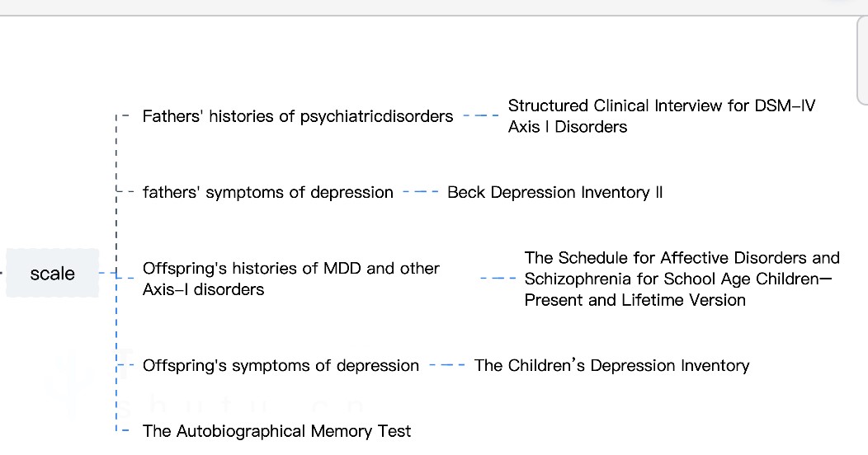Click the gray bar at top of canvas
Viewport: 868px width, 455px height.
[x=413, y=7]
